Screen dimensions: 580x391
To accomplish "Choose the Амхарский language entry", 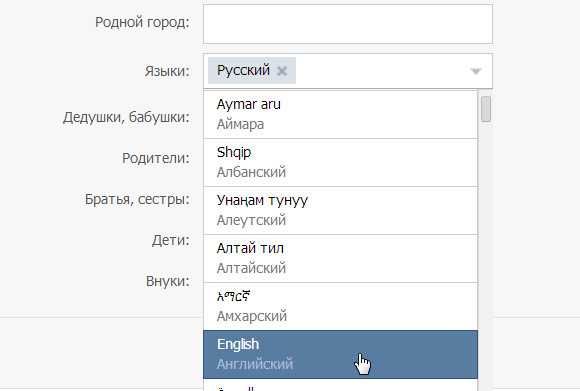I will click(x=340, y=307).
